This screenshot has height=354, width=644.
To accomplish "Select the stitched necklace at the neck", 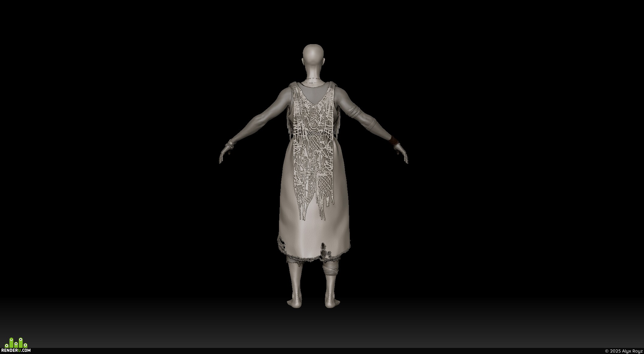I will point(313,81).
